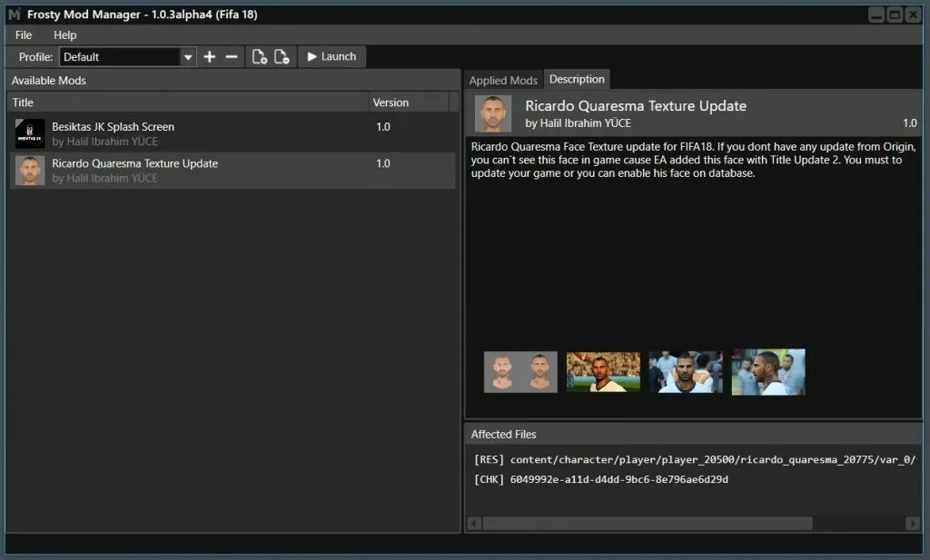Image resolution: width=930 pixels, height=560 pixels.
Task: Maximize the Frosty Mod Manager window
Action: 895,15
